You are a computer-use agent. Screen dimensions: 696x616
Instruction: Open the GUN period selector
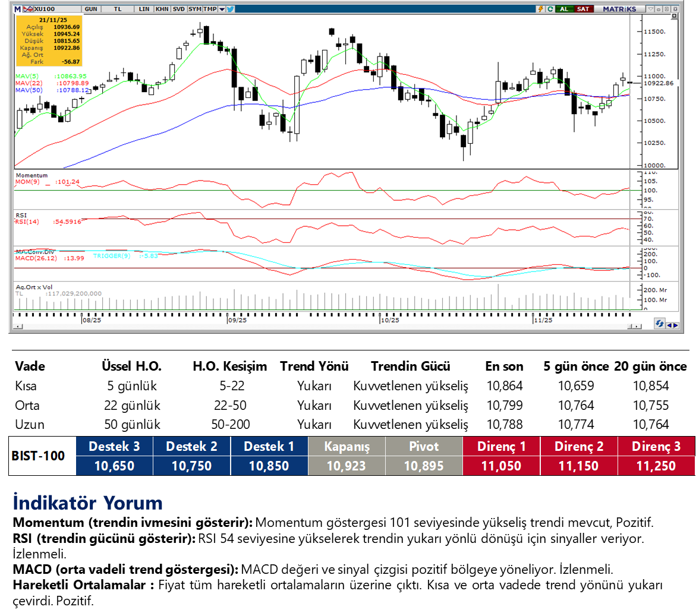coord(91,9)
